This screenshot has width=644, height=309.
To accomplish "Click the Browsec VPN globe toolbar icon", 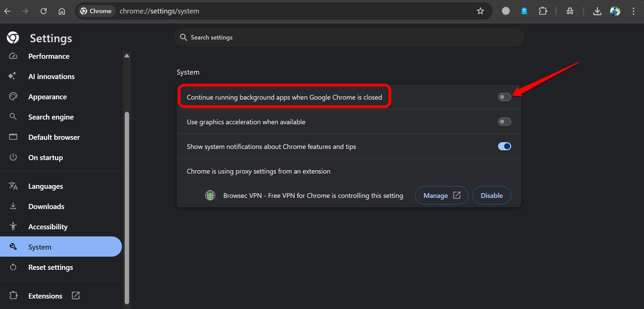I will (505, 11).
